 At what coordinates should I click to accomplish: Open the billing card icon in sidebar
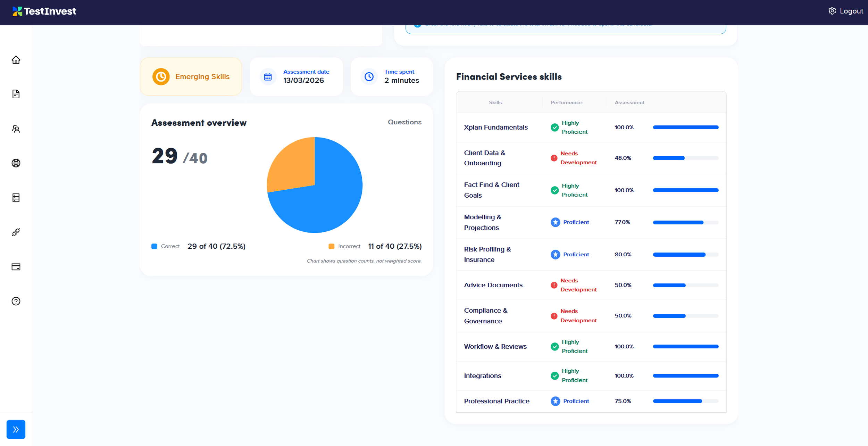point(16,267)
